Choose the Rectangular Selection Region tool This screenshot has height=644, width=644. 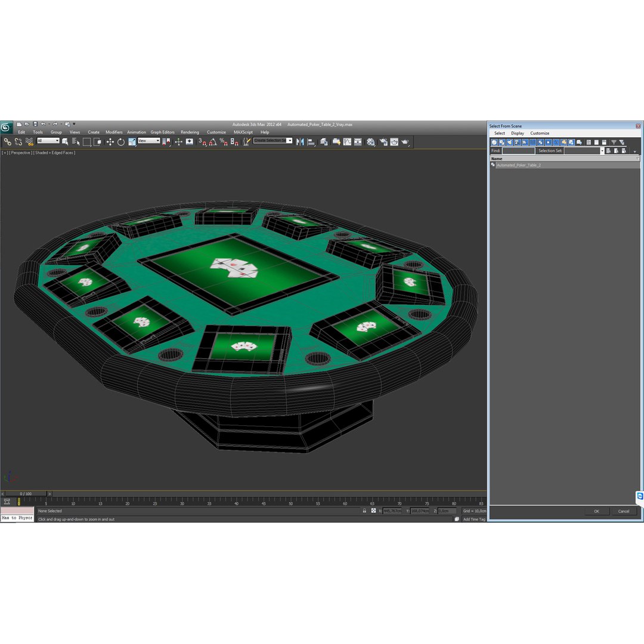[86, 142]
